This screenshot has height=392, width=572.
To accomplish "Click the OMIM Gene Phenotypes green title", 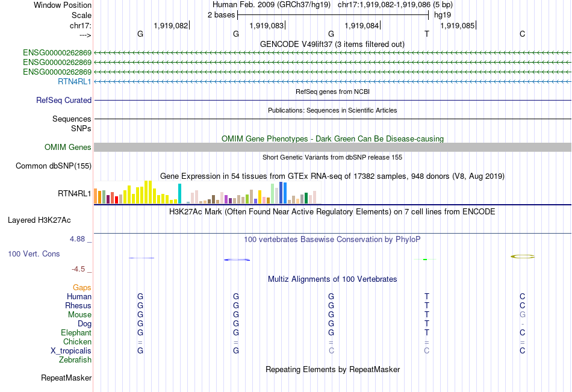I will tap(333, 138).
